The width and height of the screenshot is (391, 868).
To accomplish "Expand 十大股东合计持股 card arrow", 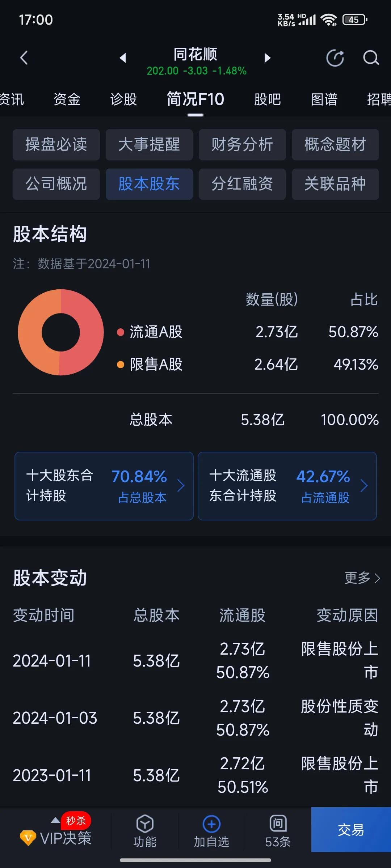I will click(181, 486).
